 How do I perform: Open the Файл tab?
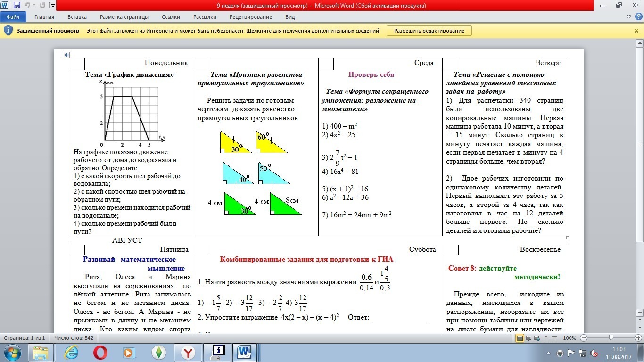(13, 17)
